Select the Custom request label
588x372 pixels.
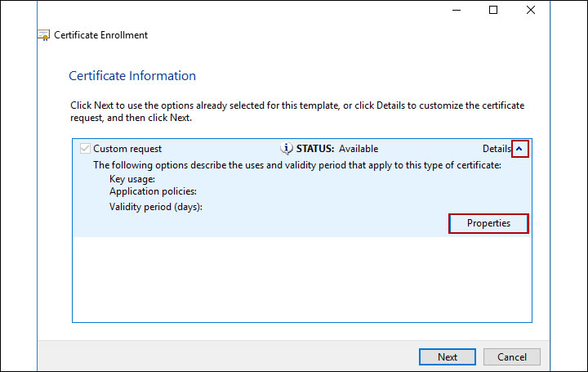(x=127, y=149)
